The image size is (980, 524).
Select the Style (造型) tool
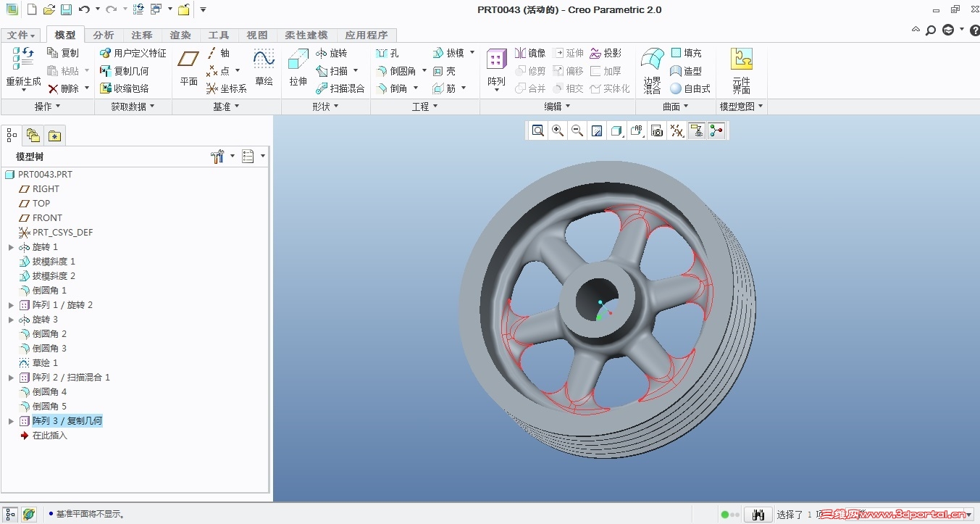coord(686,71)
